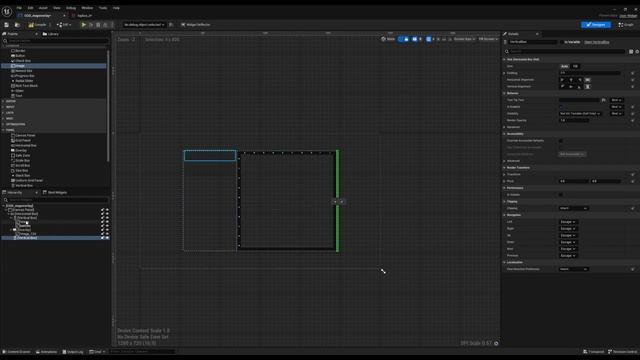
Task: Click the green Play button
Action: [x=84, y=25]
